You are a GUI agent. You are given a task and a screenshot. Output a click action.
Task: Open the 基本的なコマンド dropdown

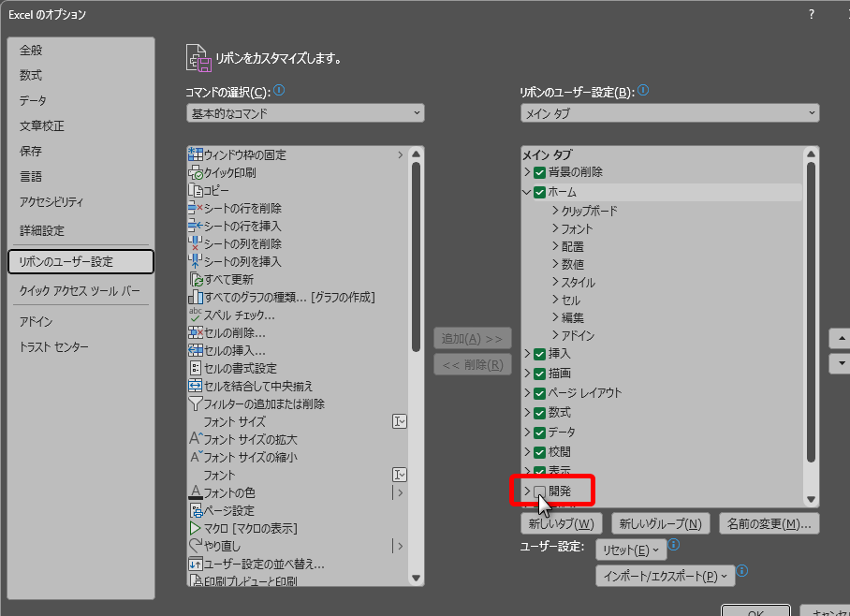[305, 113]
